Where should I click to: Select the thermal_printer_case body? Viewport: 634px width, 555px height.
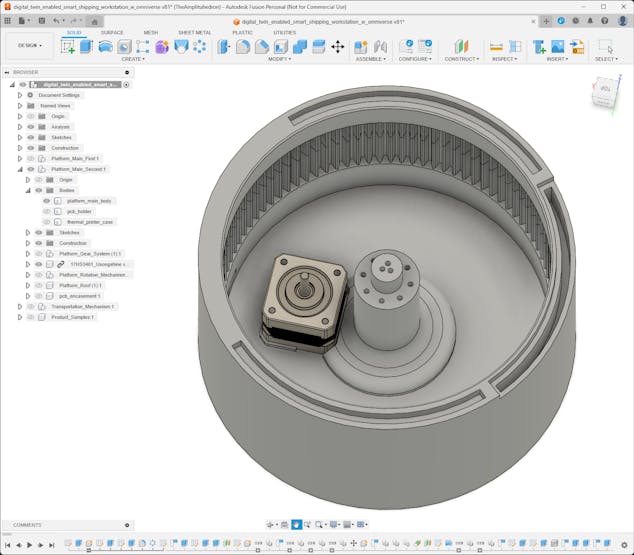coord(90,222)
